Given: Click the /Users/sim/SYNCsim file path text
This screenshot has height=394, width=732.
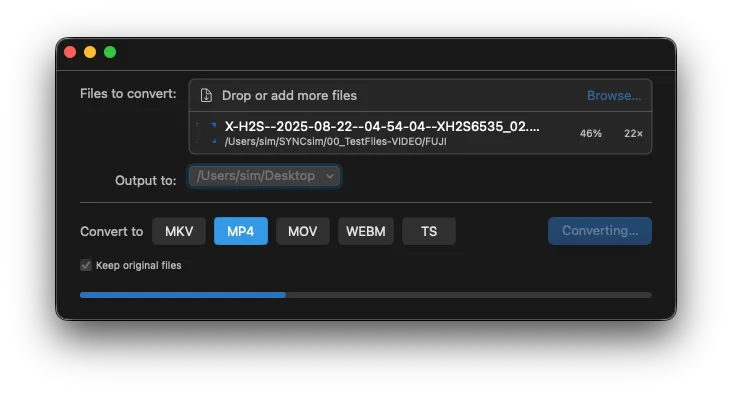Looking at the screenshot, I should 336,141.
